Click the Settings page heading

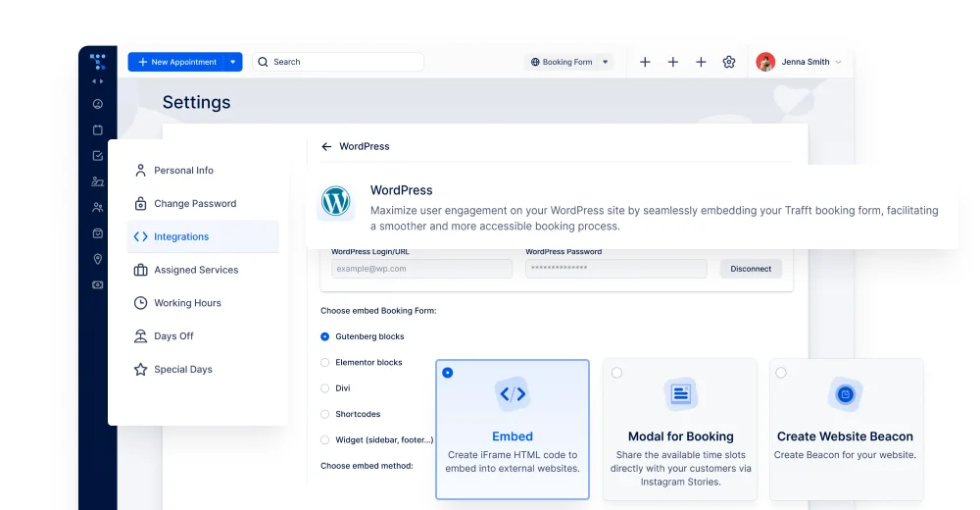pyautogui.click(x=196, y=102)
